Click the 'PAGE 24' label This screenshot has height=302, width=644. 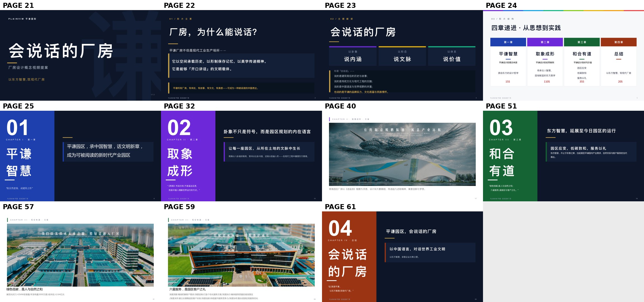tap(501, 5)
